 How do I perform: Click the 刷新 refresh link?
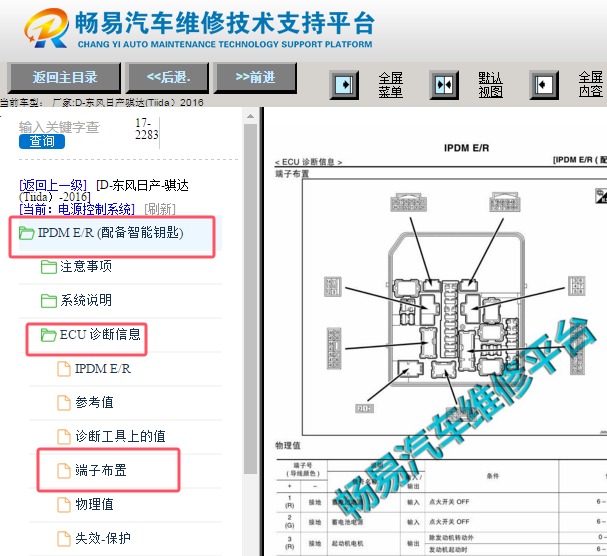[160, 209]
